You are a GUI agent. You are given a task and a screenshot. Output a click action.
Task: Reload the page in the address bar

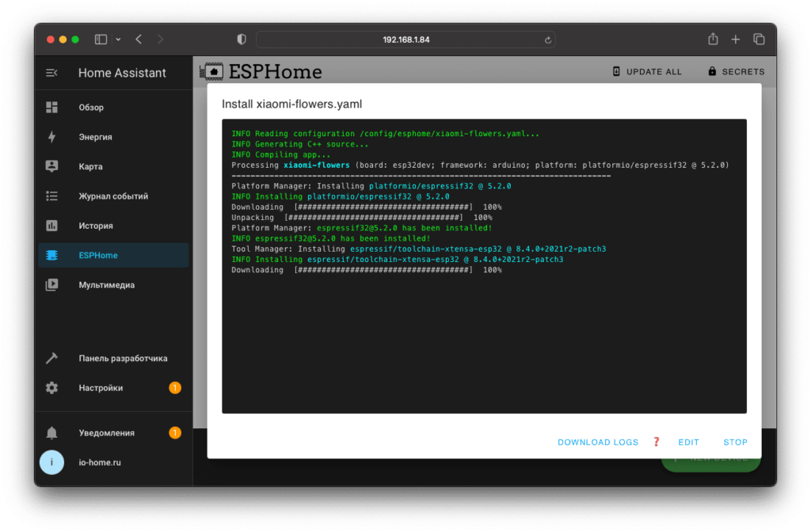[x=548, y=40]
